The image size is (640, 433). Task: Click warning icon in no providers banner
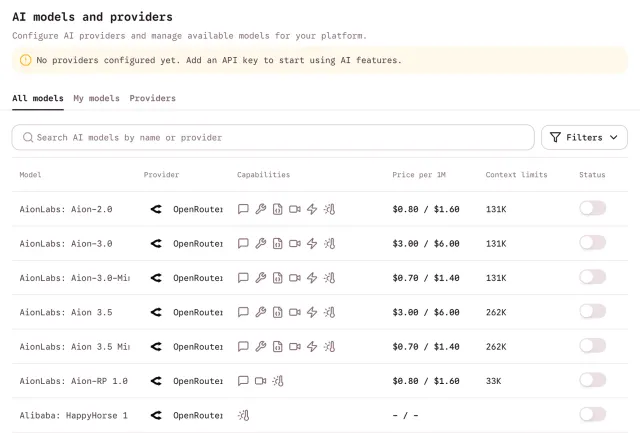coord(25,60)
